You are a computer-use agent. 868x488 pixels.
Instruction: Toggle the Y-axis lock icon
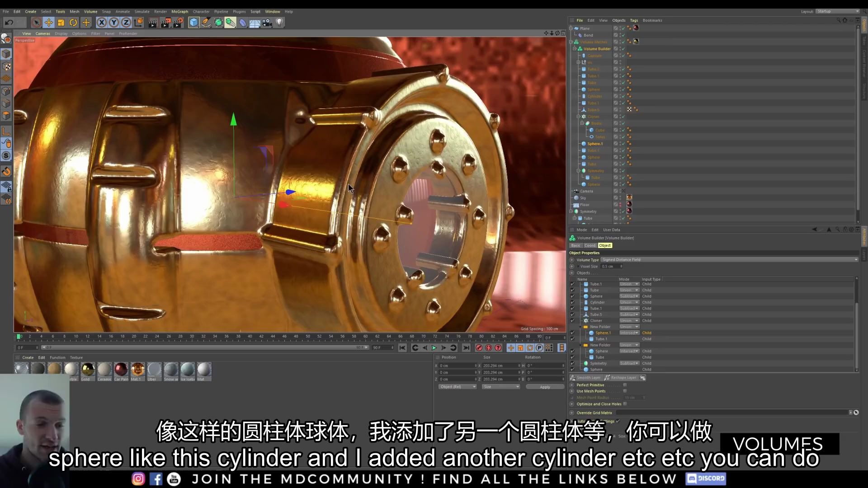click(114, 22)
